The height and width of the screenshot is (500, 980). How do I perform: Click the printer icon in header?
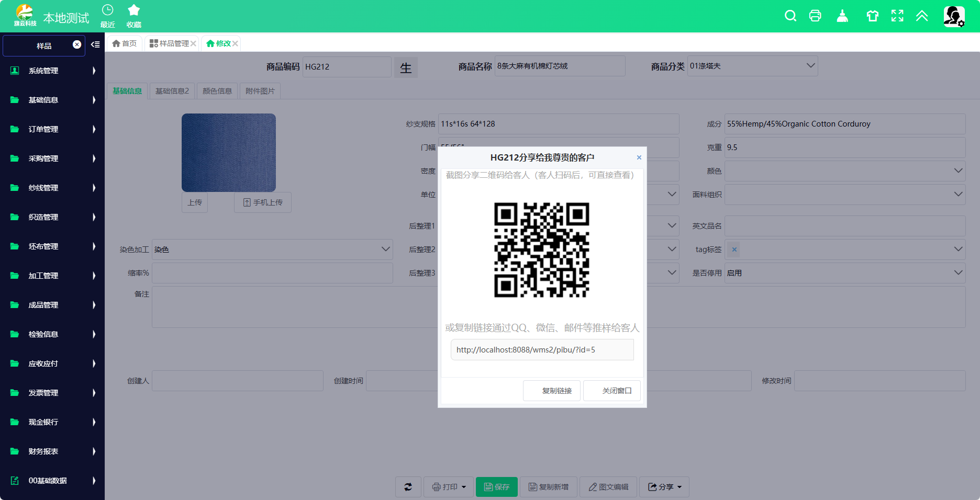click(815, 16)
